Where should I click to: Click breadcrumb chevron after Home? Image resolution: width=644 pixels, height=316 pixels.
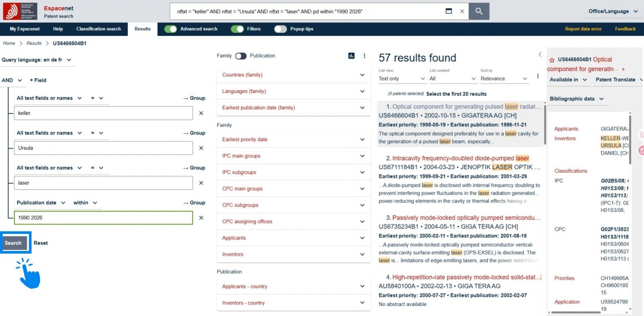click(21, 43)
